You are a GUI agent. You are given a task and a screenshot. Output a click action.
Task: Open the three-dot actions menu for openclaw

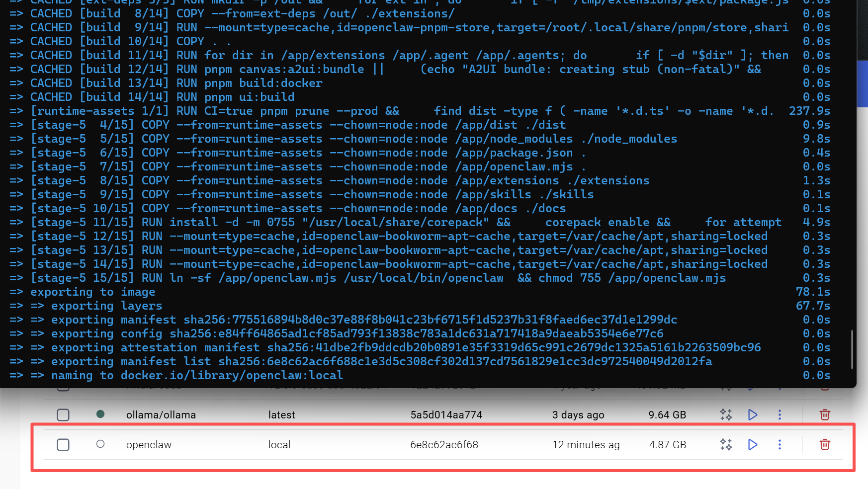point(780,445)
